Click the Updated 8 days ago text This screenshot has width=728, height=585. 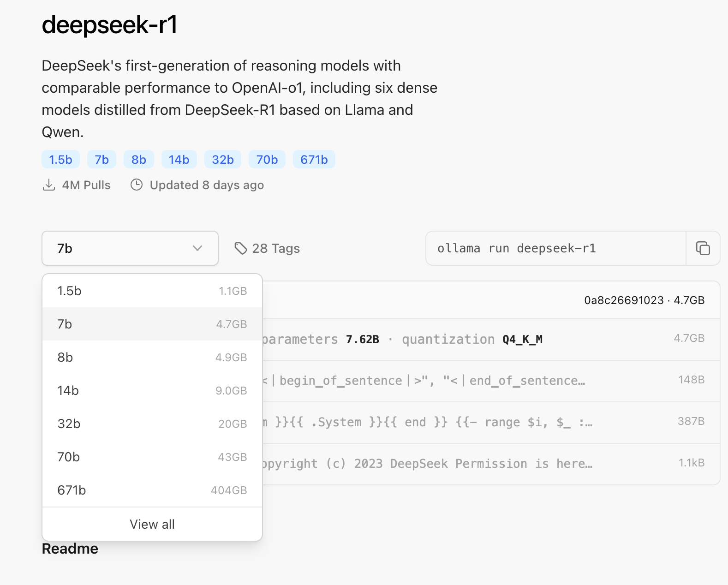[x=207, y=185]
